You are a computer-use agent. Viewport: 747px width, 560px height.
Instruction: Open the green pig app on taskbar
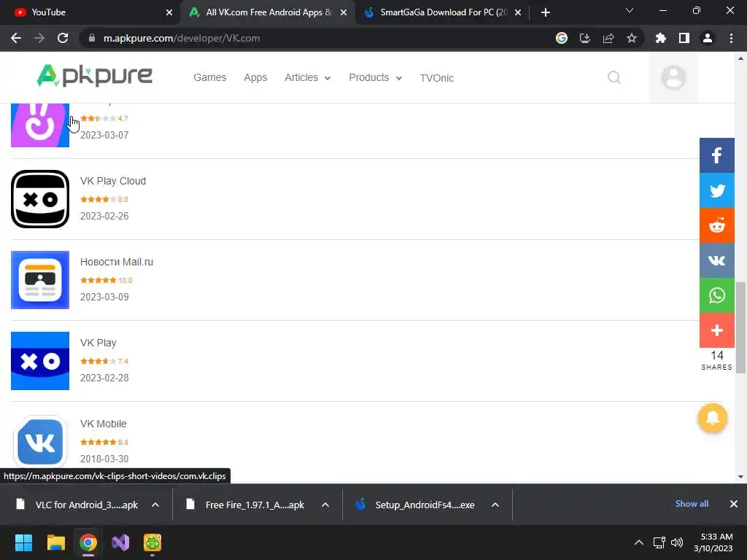(x=152, y=542)
